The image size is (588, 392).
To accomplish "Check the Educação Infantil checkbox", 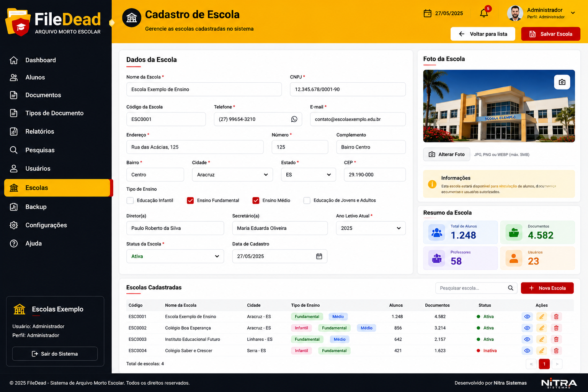I will tap(130, 201).
